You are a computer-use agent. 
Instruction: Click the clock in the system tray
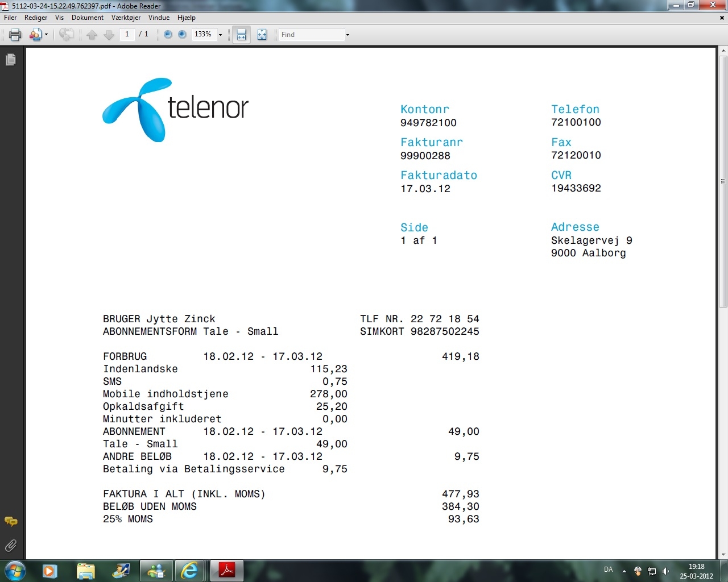click(x=696, y=571)
